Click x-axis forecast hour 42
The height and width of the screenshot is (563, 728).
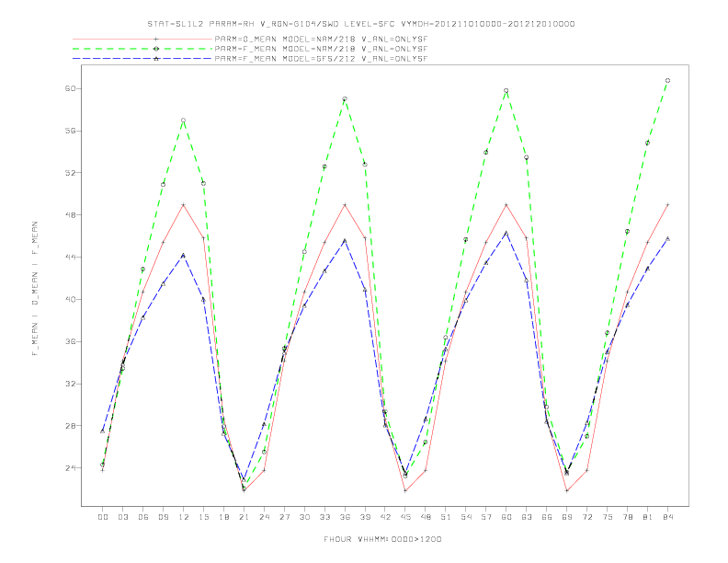coord(385,517)
